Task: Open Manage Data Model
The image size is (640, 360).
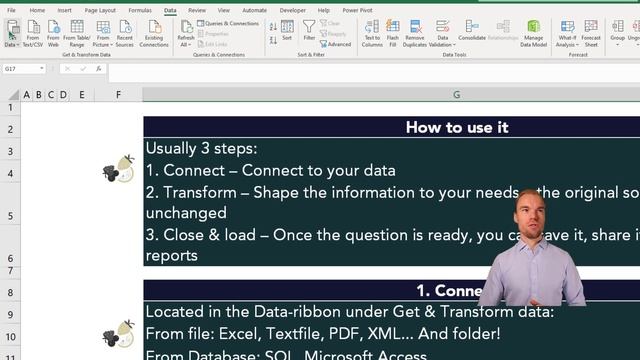Action: (533, 33)
